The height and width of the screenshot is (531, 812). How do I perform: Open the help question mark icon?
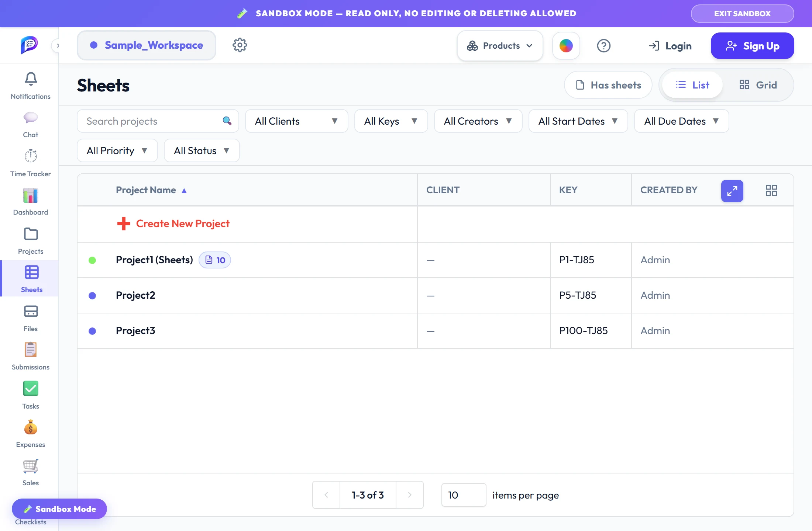click(x=603, y=46)
